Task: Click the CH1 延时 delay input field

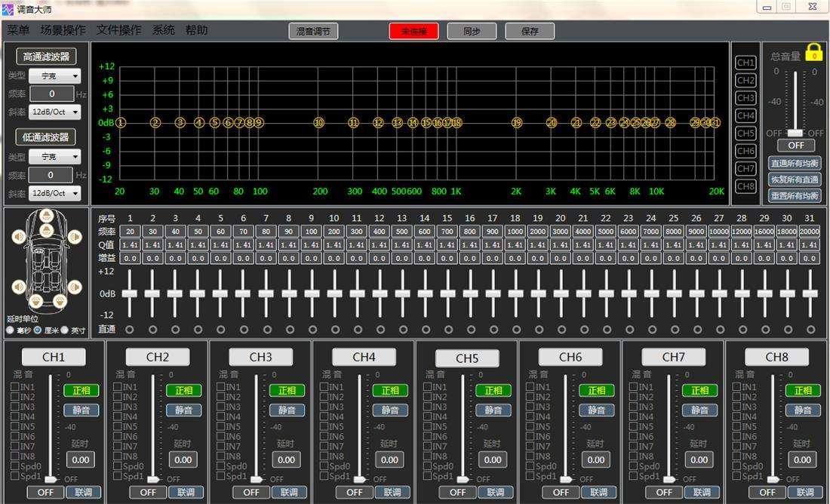Action: pos(81,459)
